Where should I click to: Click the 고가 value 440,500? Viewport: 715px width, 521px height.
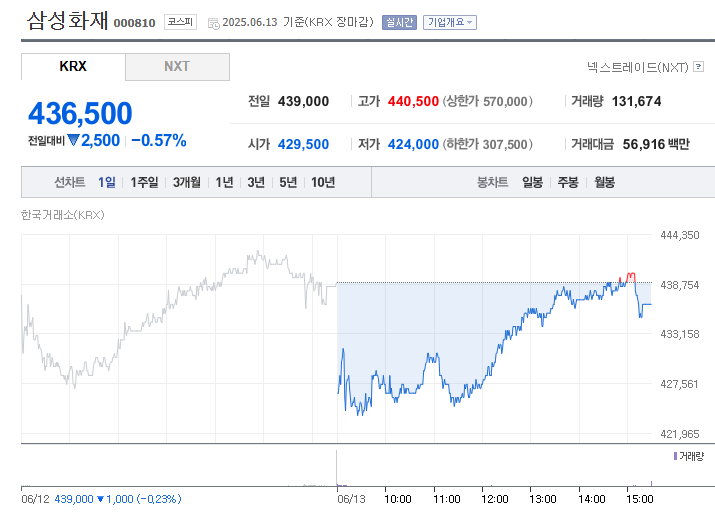click(413, 101)
